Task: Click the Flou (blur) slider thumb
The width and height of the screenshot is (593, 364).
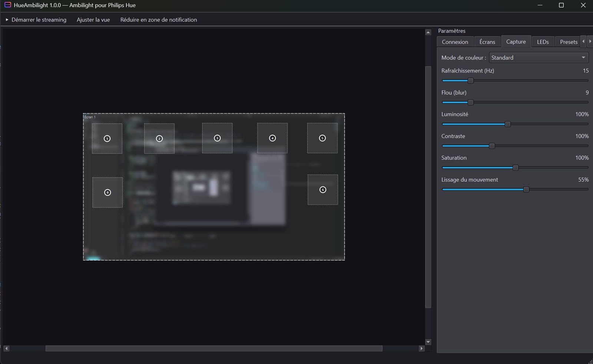Action: [471, 102]
